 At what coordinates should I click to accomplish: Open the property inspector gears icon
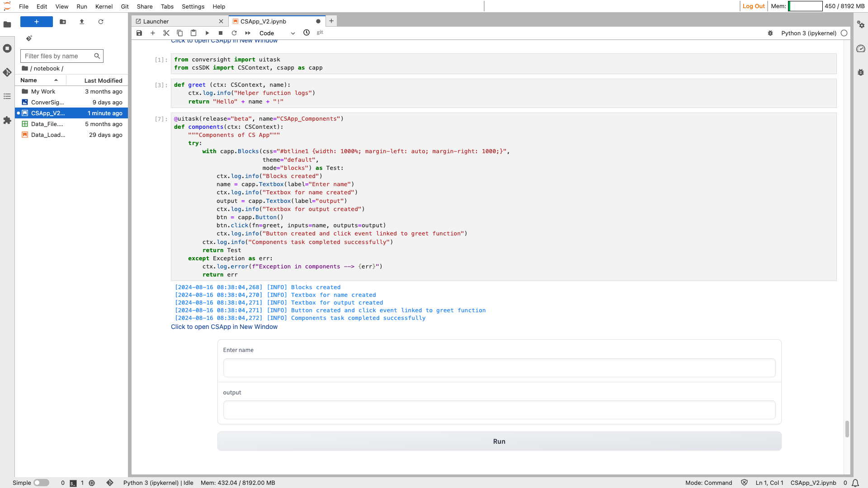(861, 24)
